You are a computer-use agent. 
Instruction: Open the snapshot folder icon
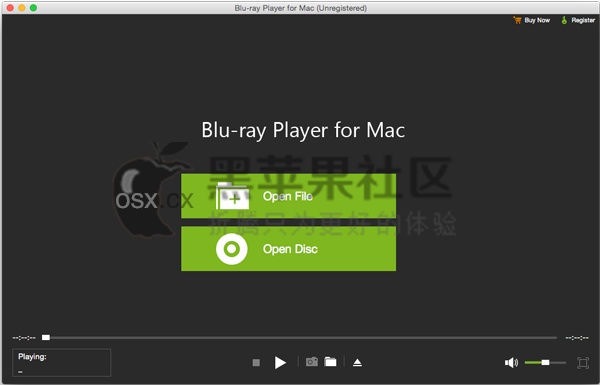(x=331, y=362)
